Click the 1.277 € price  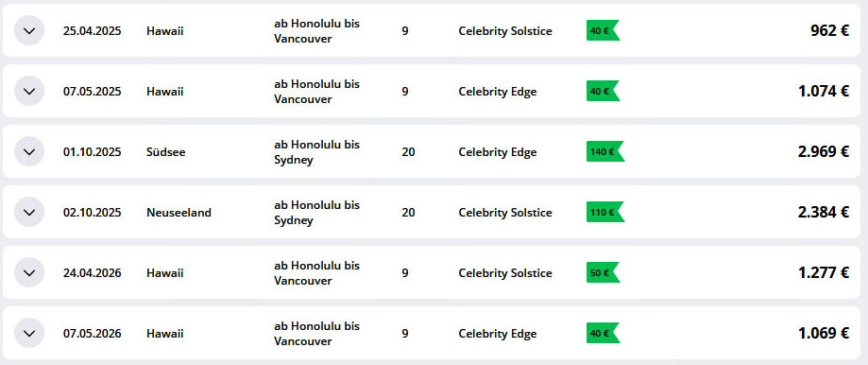[x=824, y=272]
